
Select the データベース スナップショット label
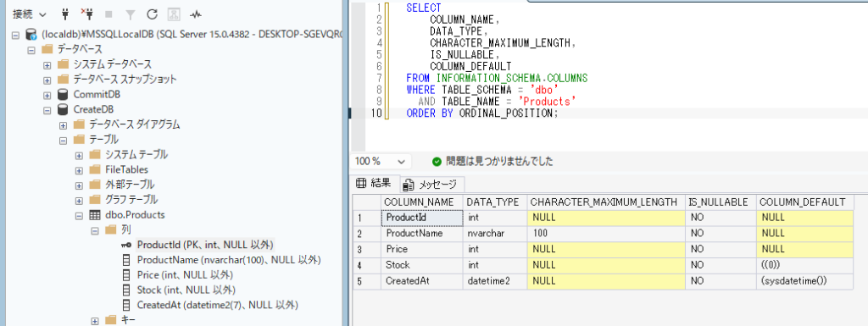[x=125, y=80]
